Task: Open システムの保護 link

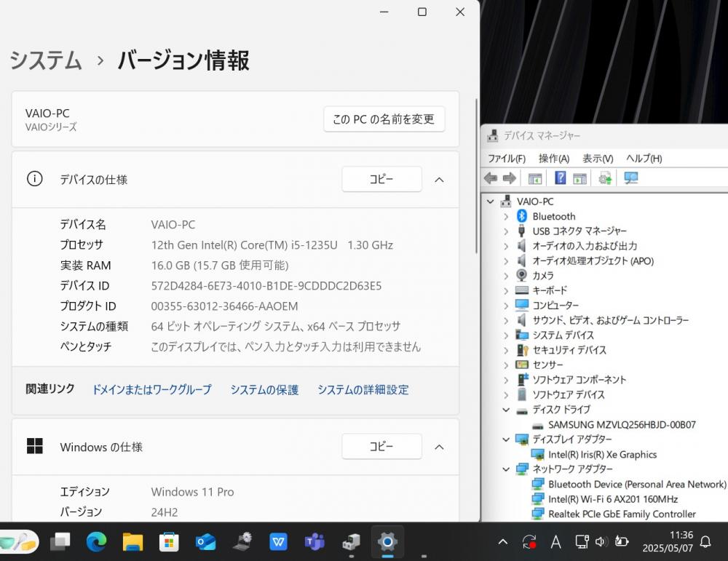Action: point(265,389)
